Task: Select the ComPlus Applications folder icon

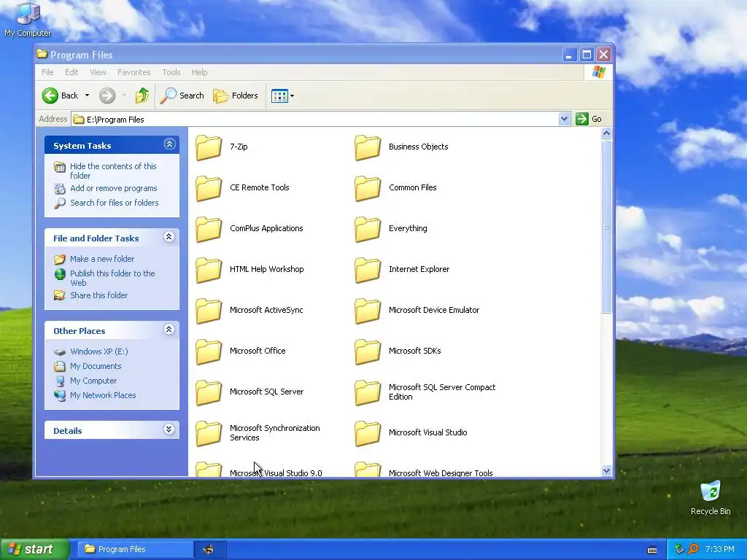Action: pos(209,228)
